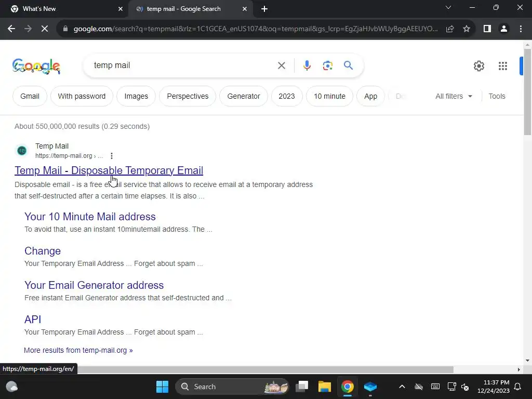Screen dimensions: 532x399
Task: Go back to the previous page
Action: (11, 29)
